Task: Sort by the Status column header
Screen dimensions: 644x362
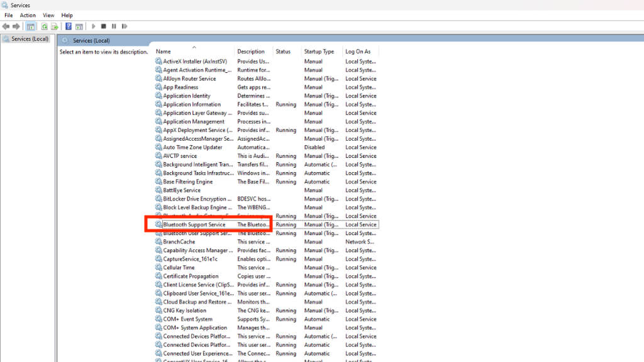Action: (283, 52)
